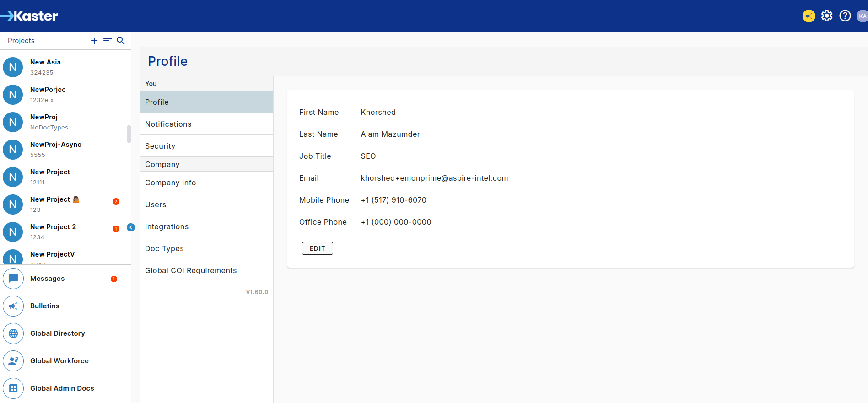Open the Global Directory globe icon

[x=13, y=333]
